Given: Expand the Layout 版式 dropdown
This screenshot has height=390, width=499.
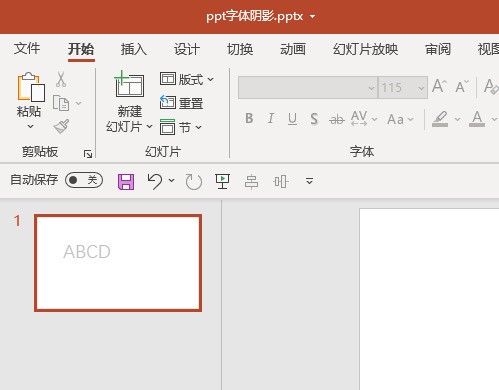Looking at the screenshot, I should pyautogui.click(x=187, y=79).
